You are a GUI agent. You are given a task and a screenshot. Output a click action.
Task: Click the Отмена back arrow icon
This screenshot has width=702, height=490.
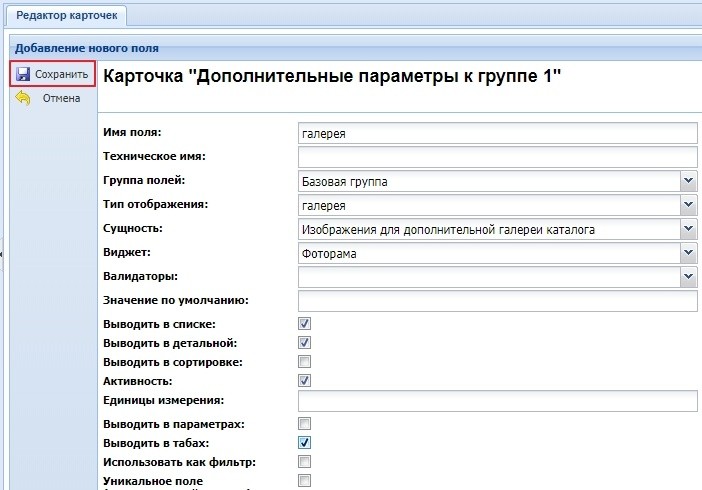[x=22, y=98]
